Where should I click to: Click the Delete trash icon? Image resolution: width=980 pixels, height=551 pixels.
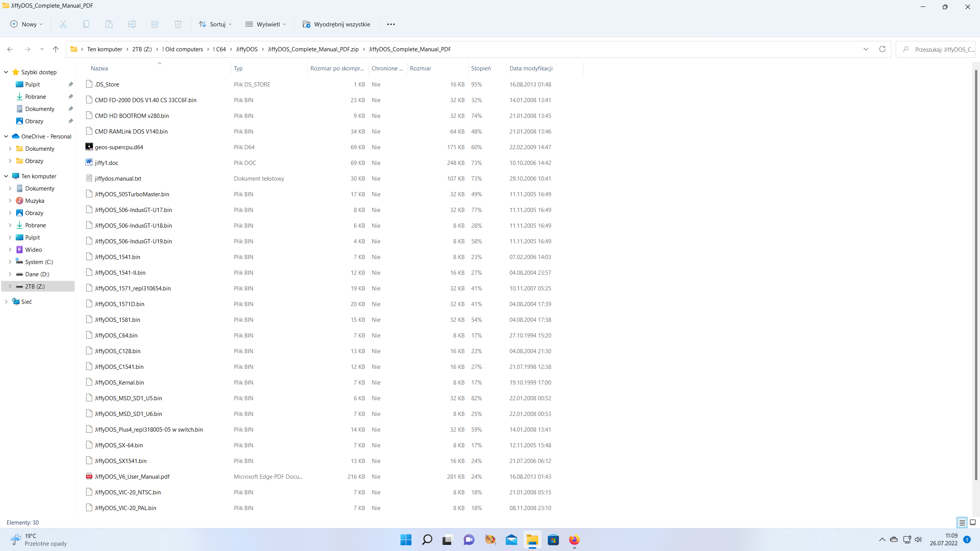pyautogui.click(x=178, y=24)
